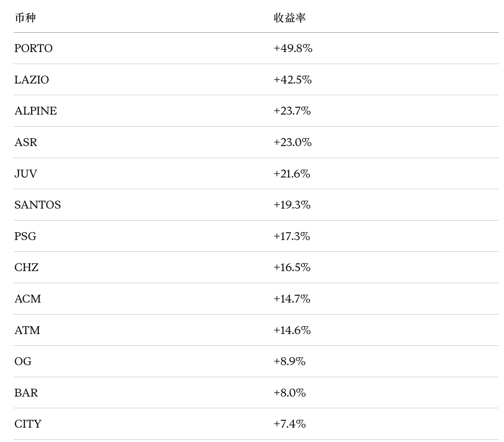Select the OG token row
The width and height of the screenshot is (504, 442).
pos(256,361)
